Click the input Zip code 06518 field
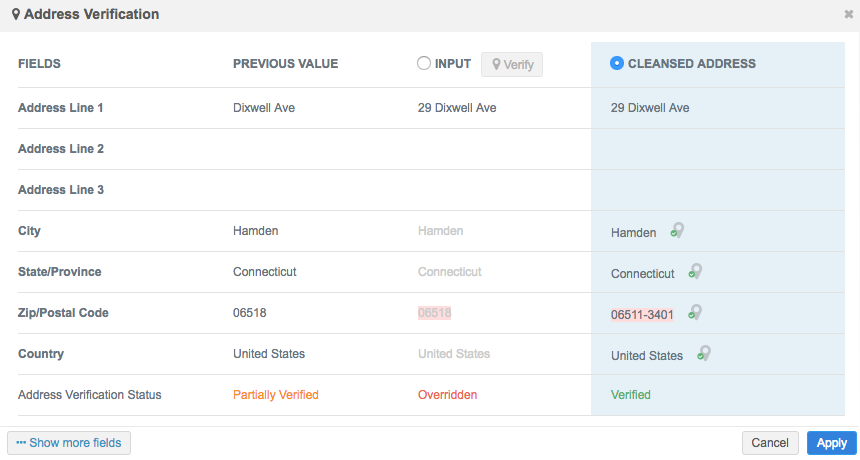 (x=435, y=313)
